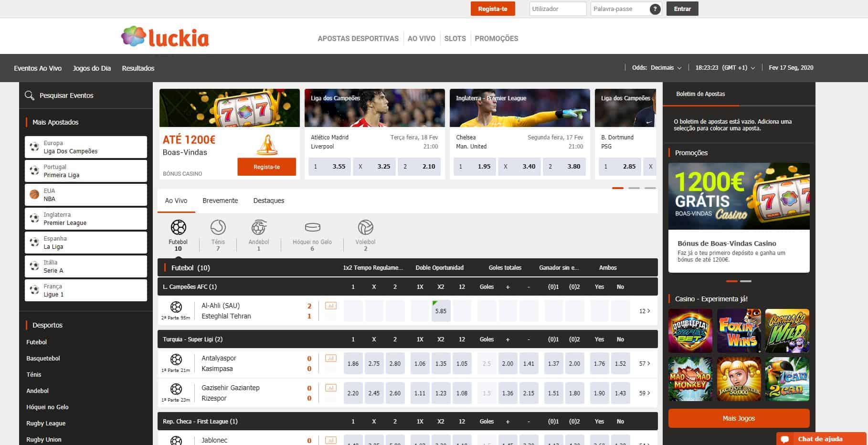Click the Mais Jogos button
This screenshot has height=445, width=868.
click(x=739, y=418)
